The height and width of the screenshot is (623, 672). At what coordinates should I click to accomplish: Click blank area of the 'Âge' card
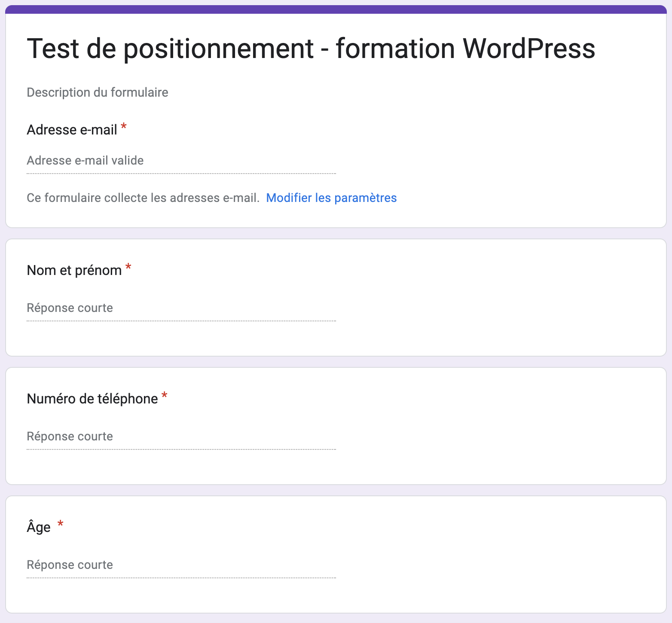(x=494, y=554)
